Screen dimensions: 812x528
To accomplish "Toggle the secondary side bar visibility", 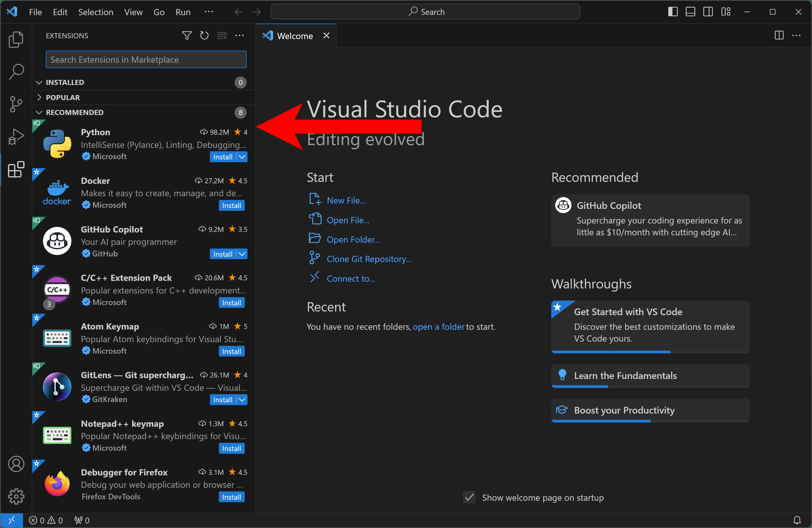I will (x=708, y=12).
